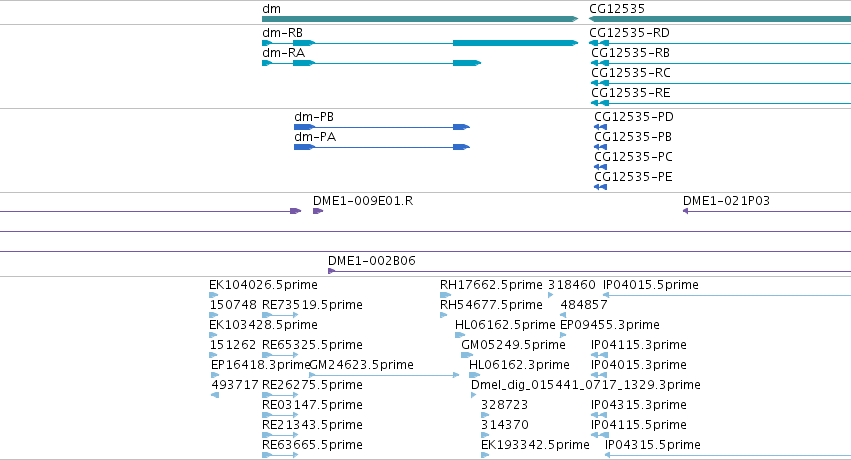851x460 pixels.
Task: Click the GM05249.5prime EST label
Action: tap(513, 346)
